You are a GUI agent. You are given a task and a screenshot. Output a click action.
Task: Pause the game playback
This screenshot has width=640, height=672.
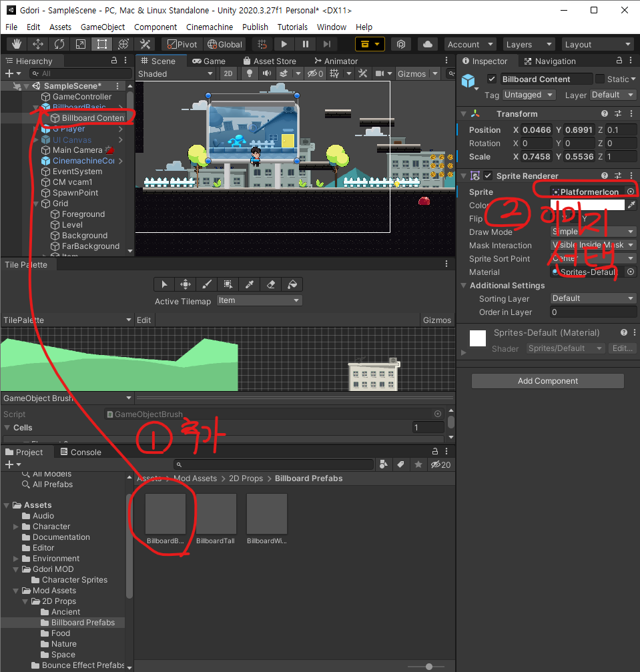point(305,44)
